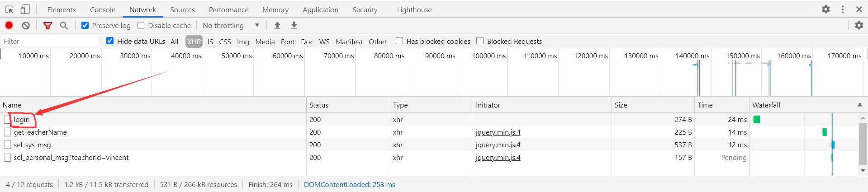Select the JS filter type button
This screenshot has height=192, width=868.
(210, 42)
